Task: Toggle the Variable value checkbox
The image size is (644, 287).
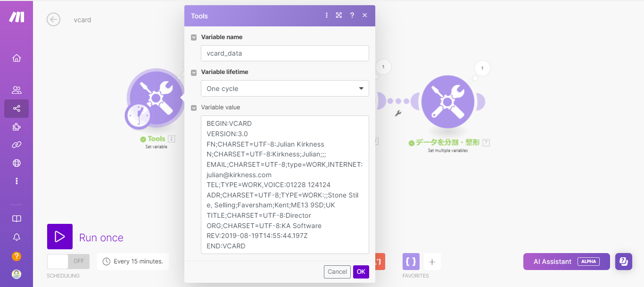Action: coord(194,108)
